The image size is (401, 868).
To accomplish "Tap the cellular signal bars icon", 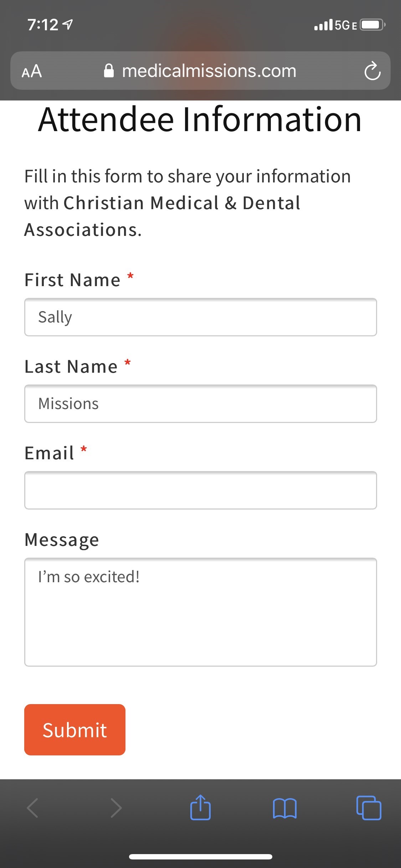I will coord(323,25).
